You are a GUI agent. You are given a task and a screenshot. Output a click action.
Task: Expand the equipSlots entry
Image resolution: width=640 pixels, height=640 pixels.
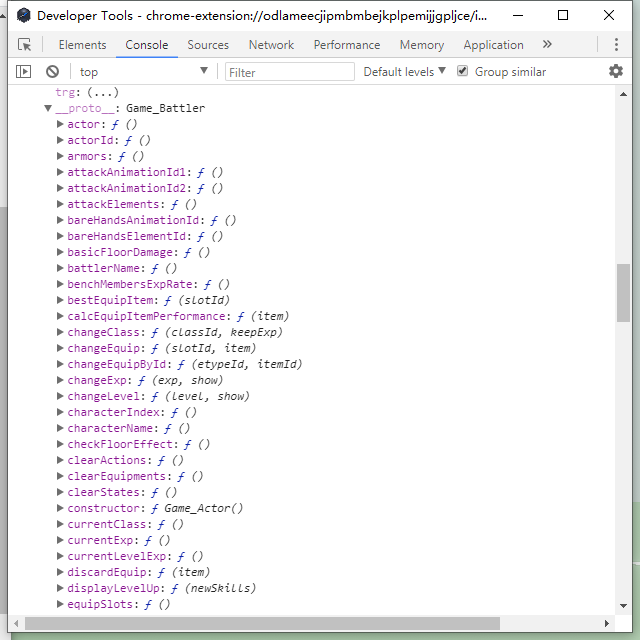click(60, 604)
